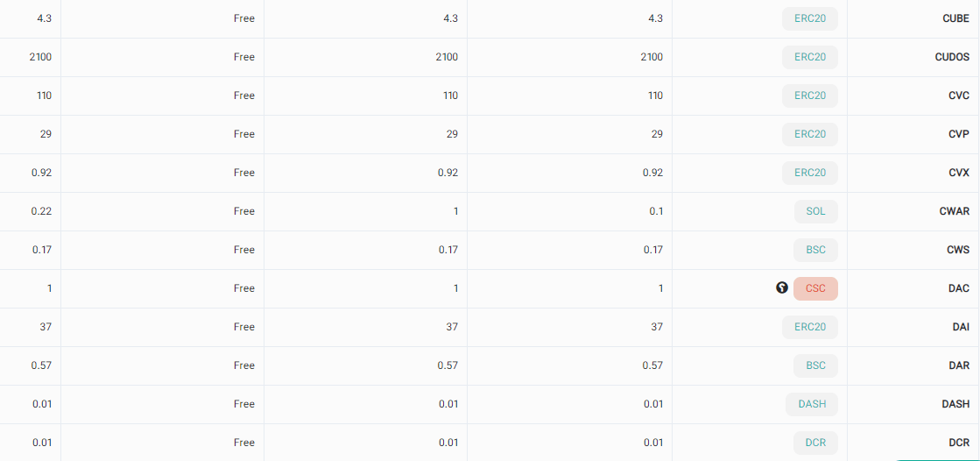Image resolution: width=980 pixels, height=461 pixels.
Task: Select the CSC network badge for DAC
Action: point(815,288)
